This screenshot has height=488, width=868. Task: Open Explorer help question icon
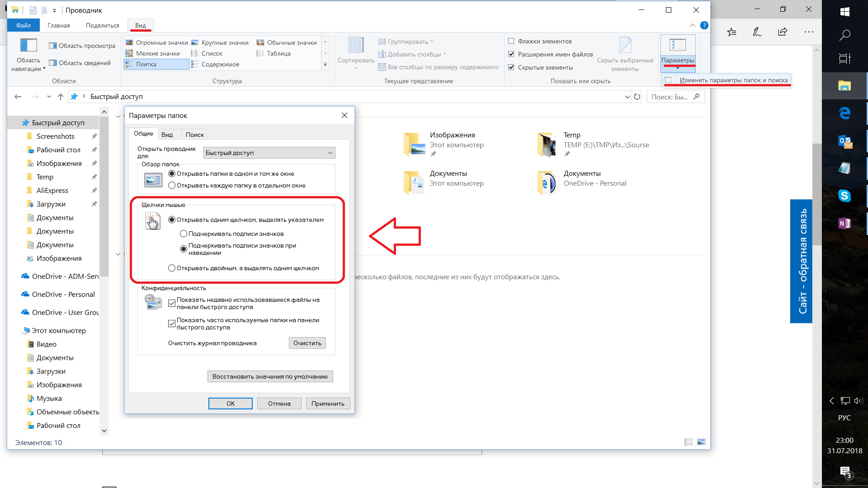[x=704, y=25]
